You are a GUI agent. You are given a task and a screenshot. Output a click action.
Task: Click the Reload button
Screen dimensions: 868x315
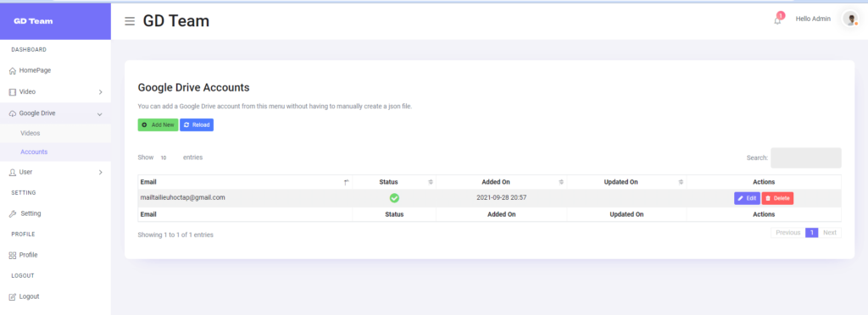pyautogui.click(x=197, y=124)
